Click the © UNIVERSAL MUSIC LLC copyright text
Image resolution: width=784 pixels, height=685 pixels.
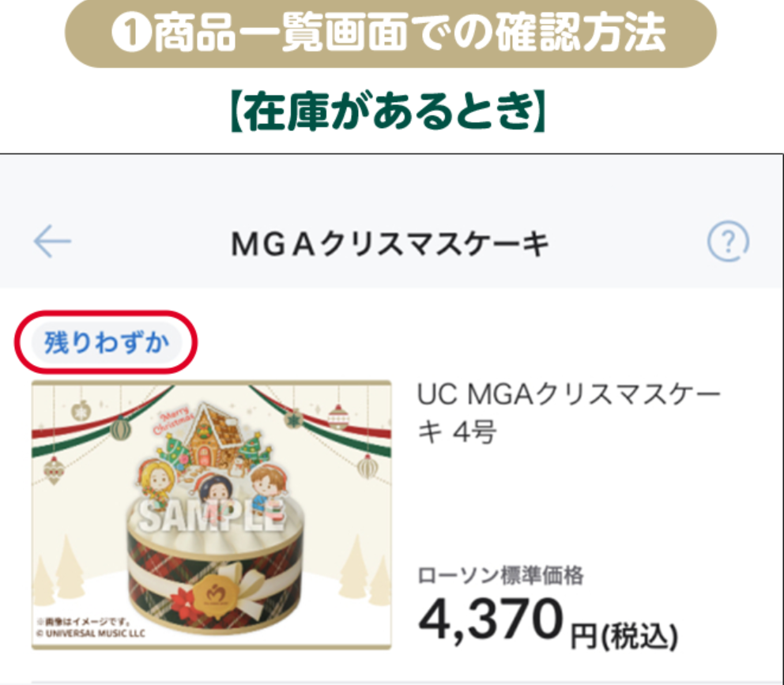click(x=91, y=634)
